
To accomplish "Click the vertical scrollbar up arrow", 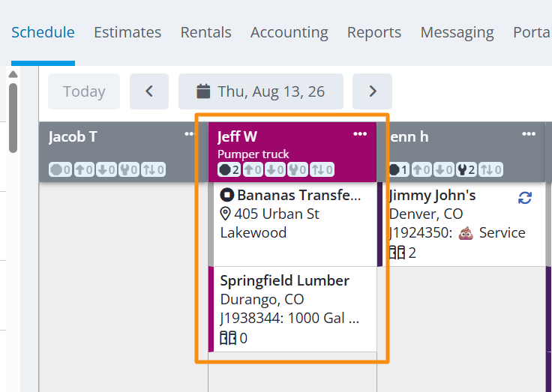I will click(x=13, y=74).
